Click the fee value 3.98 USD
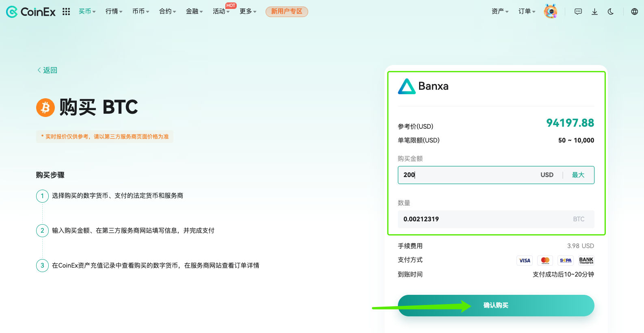The image size is (644, 333). click(x=581, y=246)
